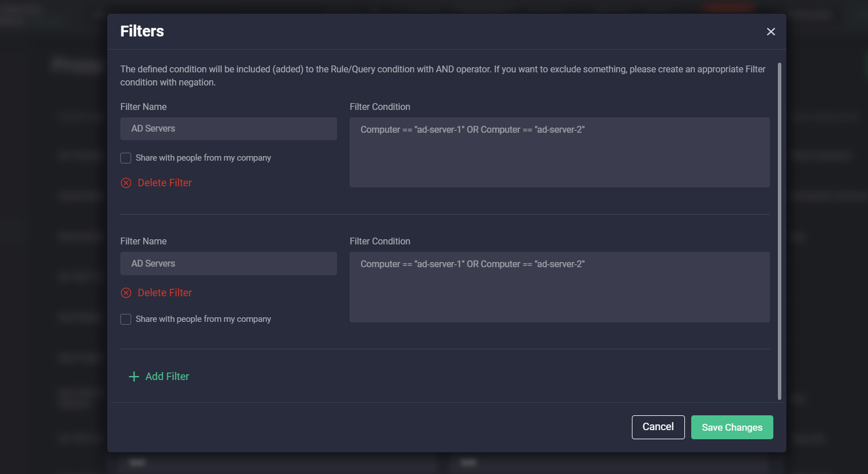The height and width of the screenshot is (474, 868).
Task: Close the Filters dialog with the X icon
Action: point(770,32)
